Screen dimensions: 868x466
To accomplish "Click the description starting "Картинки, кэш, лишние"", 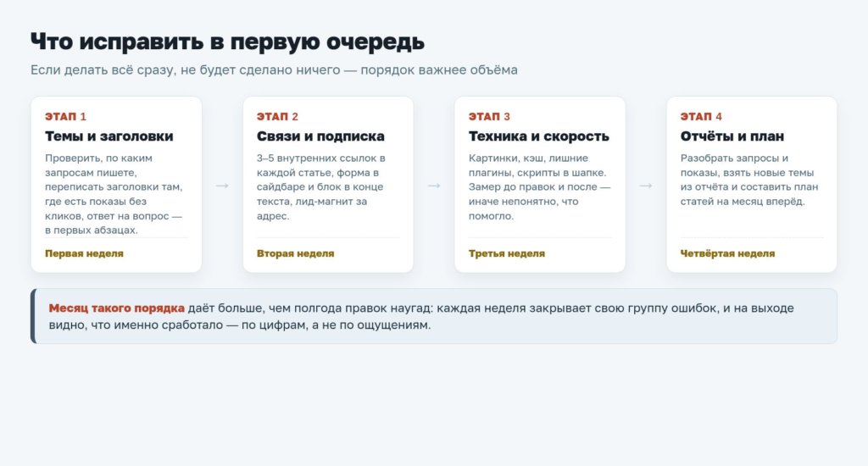I will pos(540,187).
